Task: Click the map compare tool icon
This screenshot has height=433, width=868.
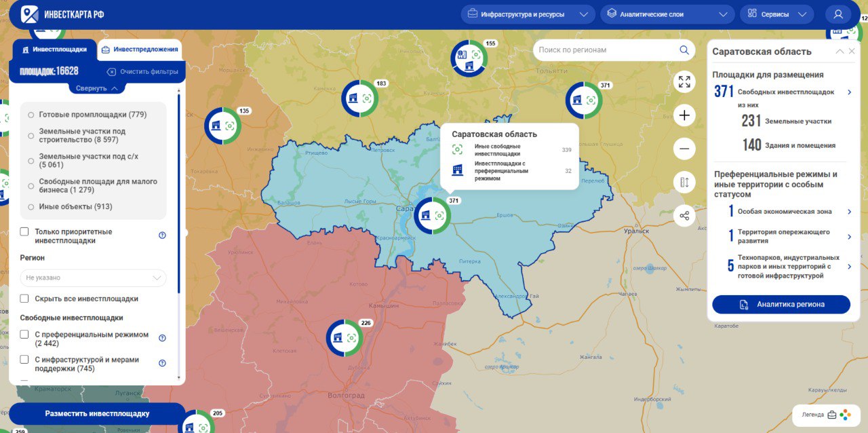Action: pos(684,183)
